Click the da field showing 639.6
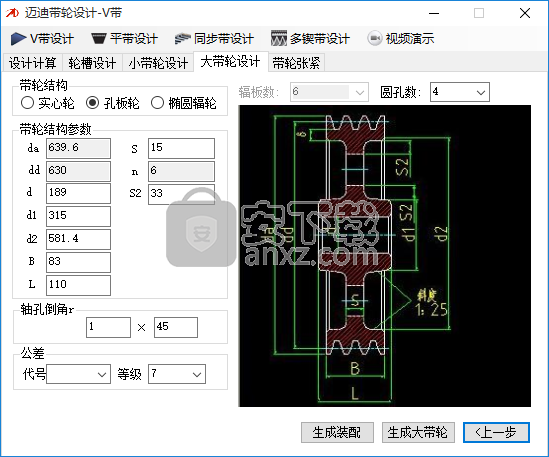Viewport: 549px width, 457px height. tap(78, 148)
